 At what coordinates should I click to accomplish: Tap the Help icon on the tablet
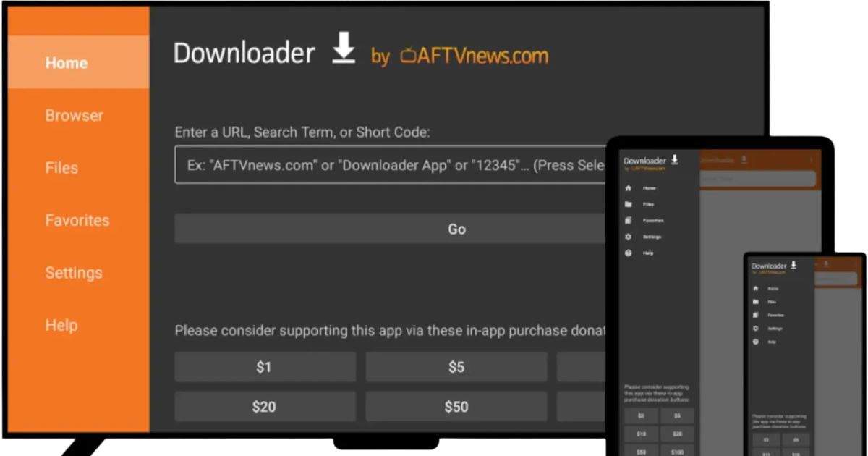tap(628, 253)
